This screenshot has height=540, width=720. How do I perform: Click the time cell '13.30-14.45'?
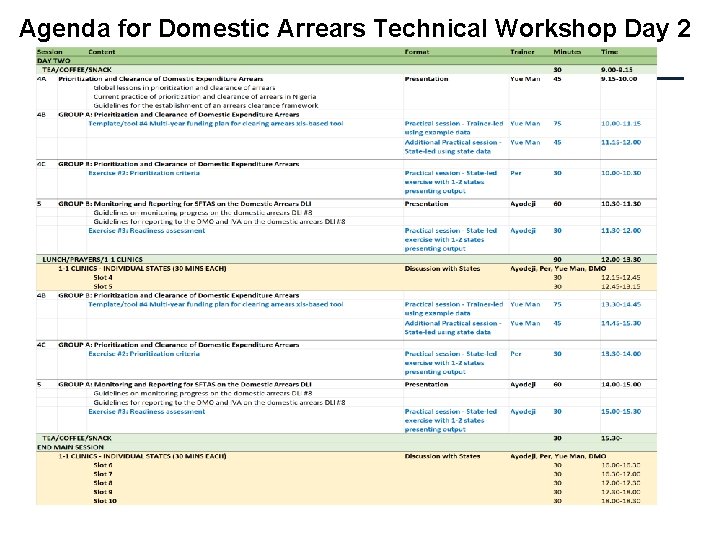(621, 304)
